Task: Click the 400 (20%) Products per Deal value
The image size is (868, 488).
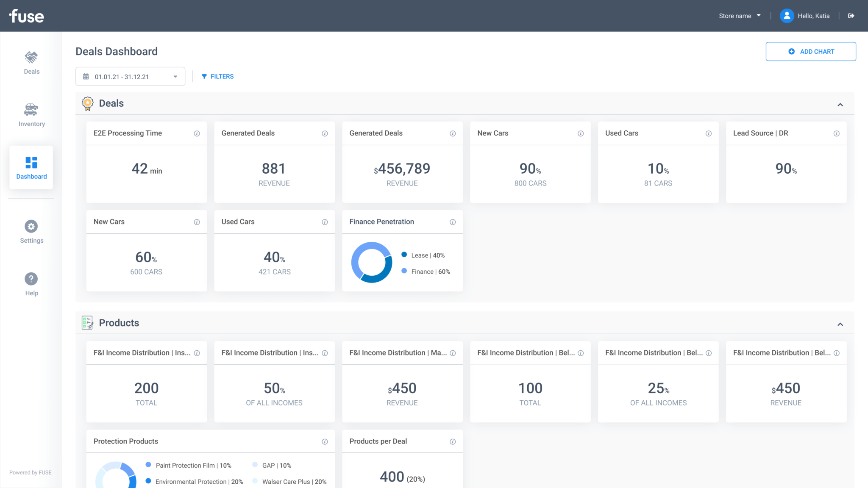Action: pyautogui.click(x=402, y=477)
